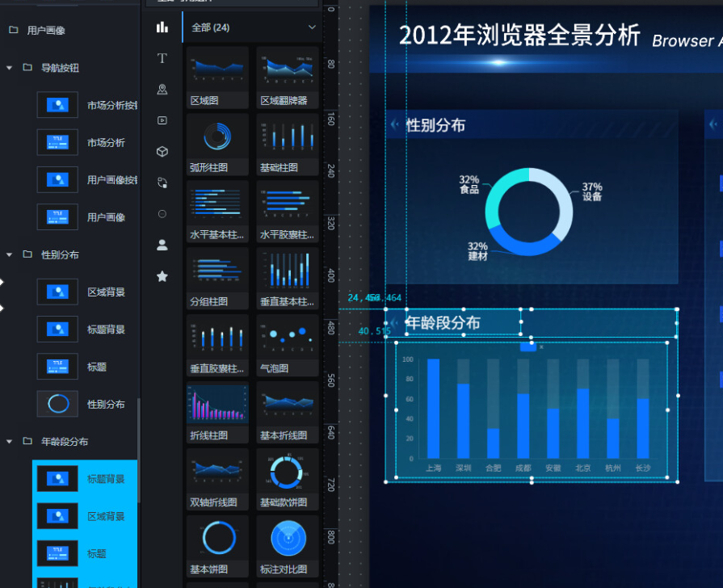Screen dimensions: 723x588
Task: Open the media components play icon
Action: point(162,120)
